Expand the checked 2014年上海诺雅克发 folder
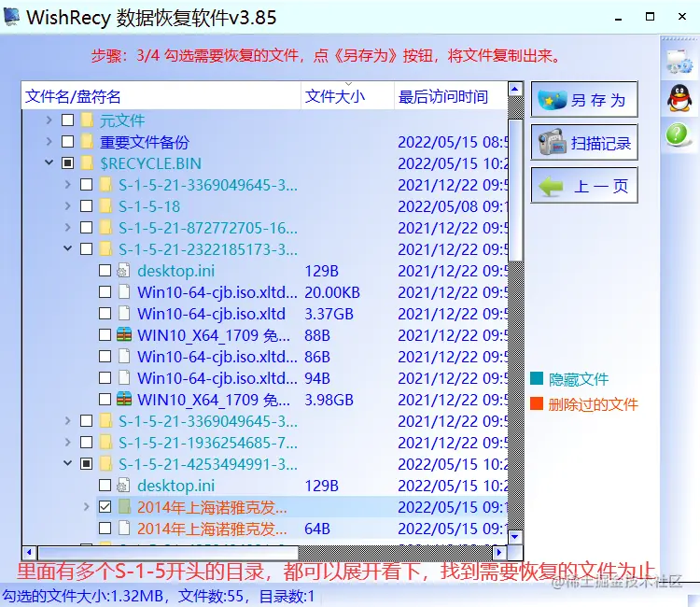 [87, 506]
